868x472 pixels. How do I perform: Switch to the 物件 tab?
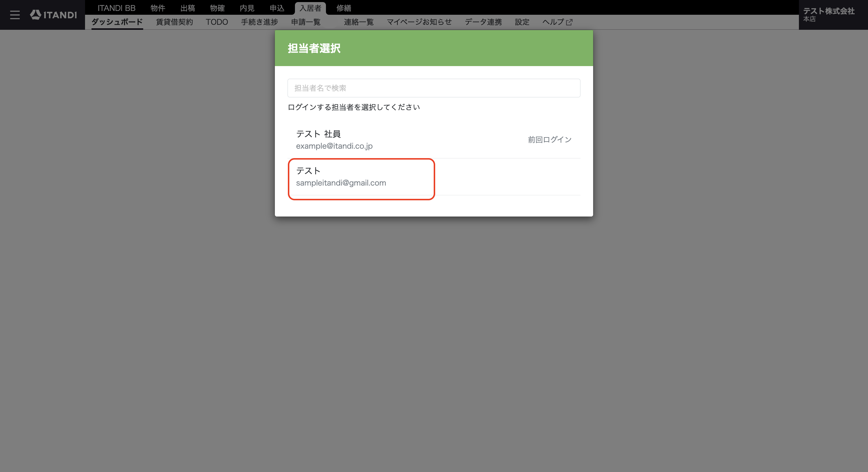click(x=158, y=8)
